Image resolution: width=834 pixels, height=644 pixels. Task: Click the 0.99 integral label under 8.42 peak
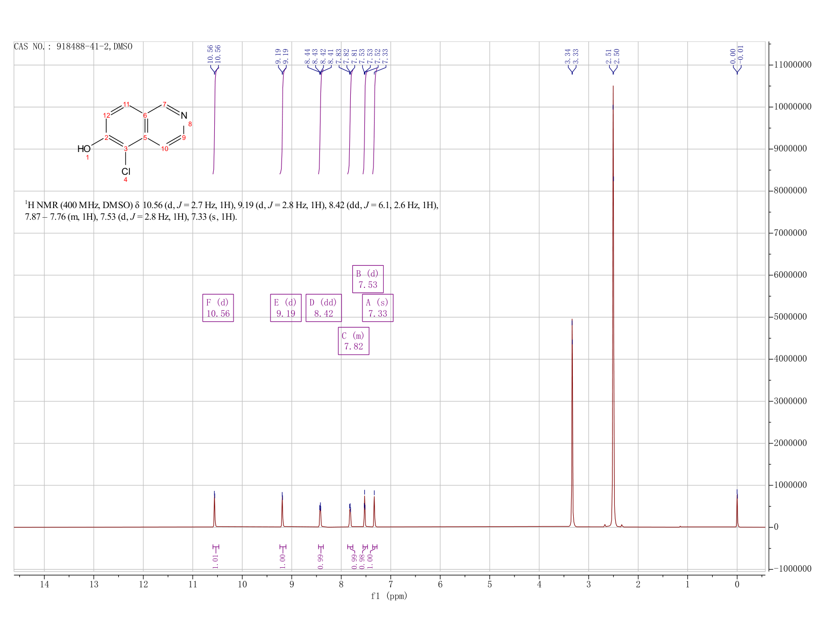320,561
